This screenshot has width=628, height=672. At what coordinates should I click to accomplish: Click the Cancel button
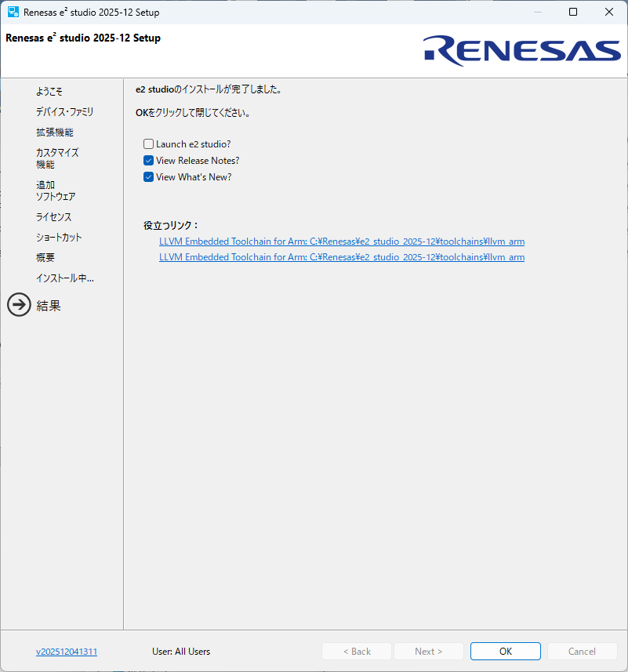[x=582, y=652]
